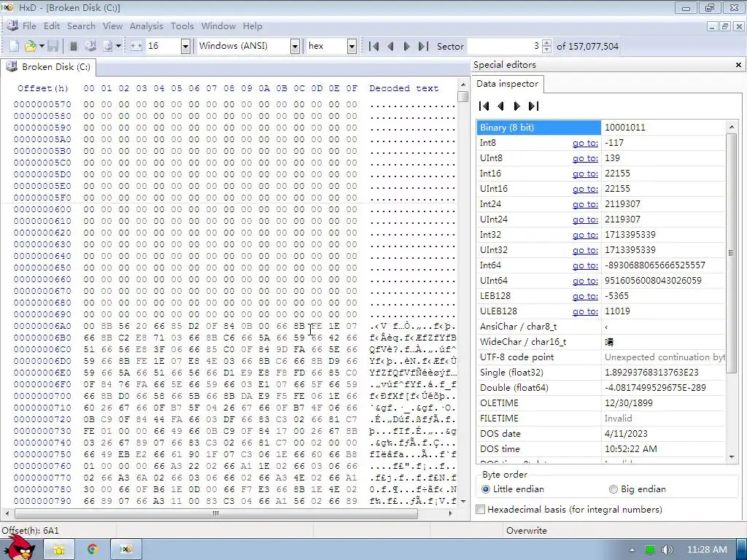The width and height of the screenshot is (747, 560).
Task: Click the Sector number input field
Action: [x=505, y=46]
